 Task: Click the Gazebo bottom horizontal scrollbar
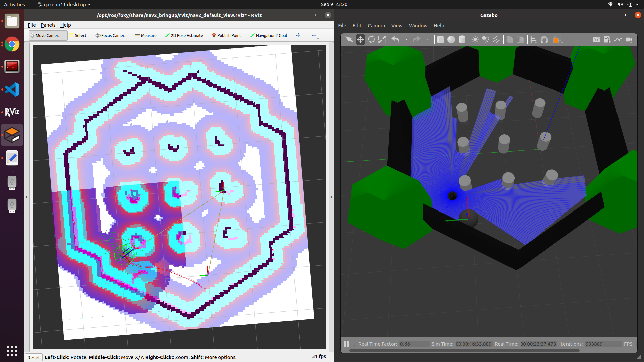tap(464, 351)
